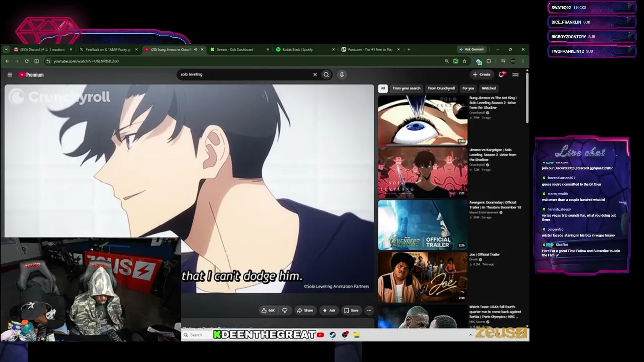Open YouTube notifications bell
Viewport: 644px width, 362px height.
click(502, 75)
